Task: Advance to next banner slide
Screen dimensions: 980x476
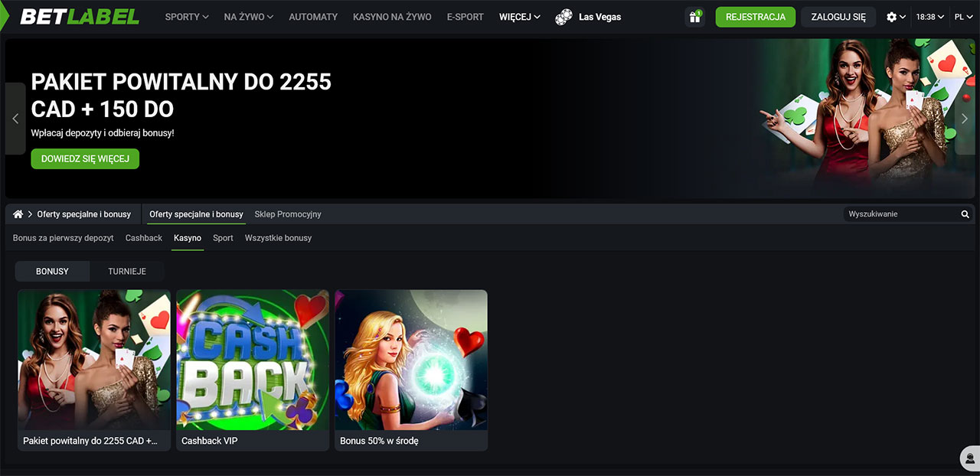Action: pos(965,119)
